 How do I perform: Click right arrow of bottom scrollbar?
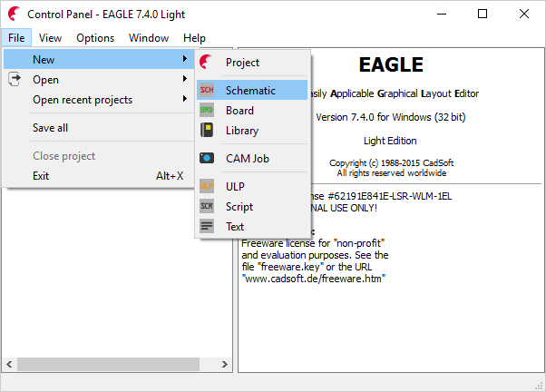(x=225, y=364)
